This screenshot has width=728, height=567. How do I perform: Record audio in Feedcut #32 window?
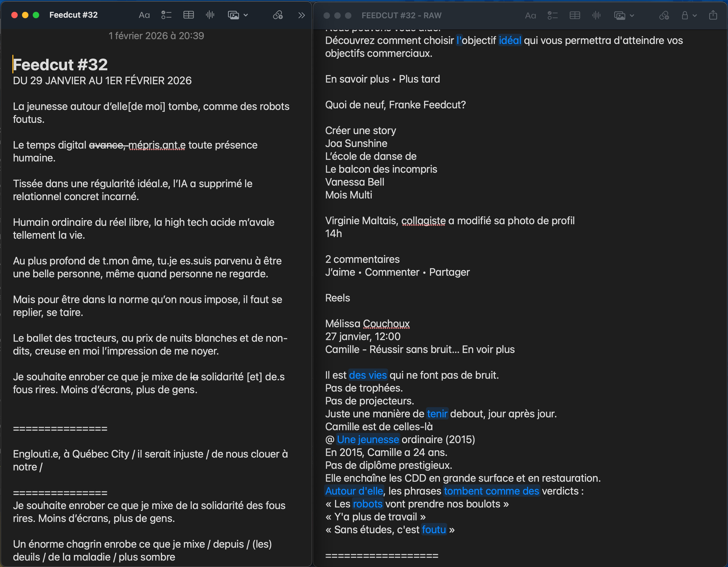tap(210, 15)
